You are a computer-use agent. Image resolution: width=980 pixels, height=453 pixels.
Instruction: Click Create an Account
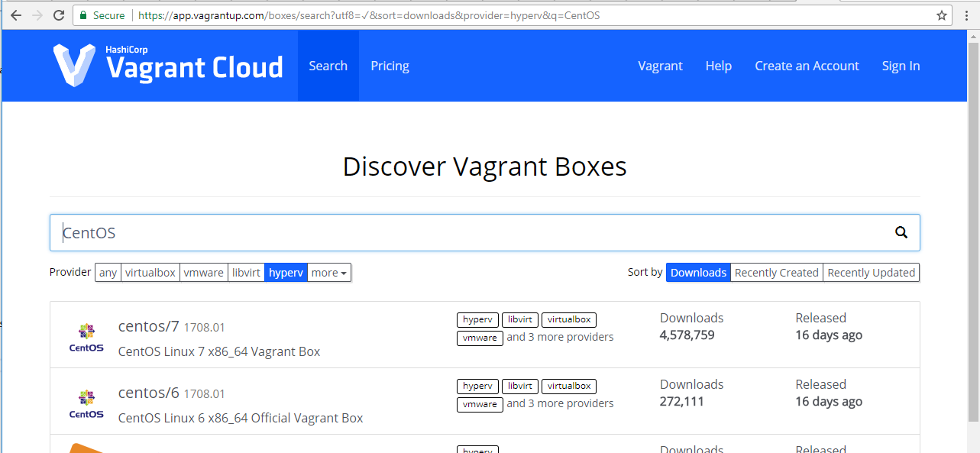[x=807, y=66]
